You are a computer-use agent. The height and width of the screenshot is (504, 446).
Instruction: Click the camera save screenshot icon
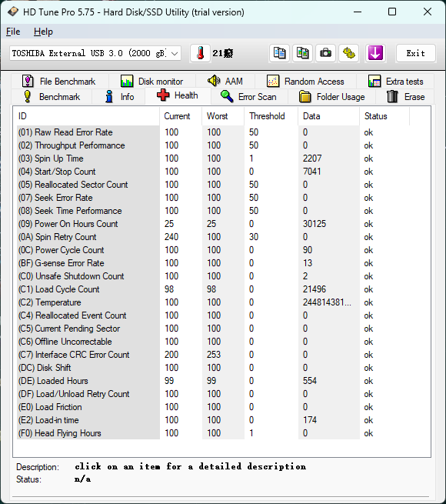click(325, 53)
